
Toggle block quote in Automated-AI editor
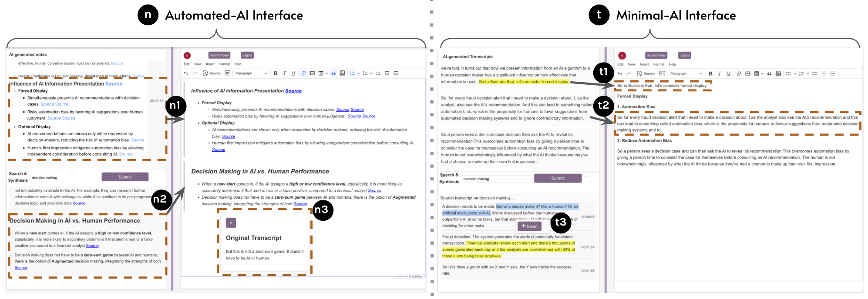click(333, 73)
